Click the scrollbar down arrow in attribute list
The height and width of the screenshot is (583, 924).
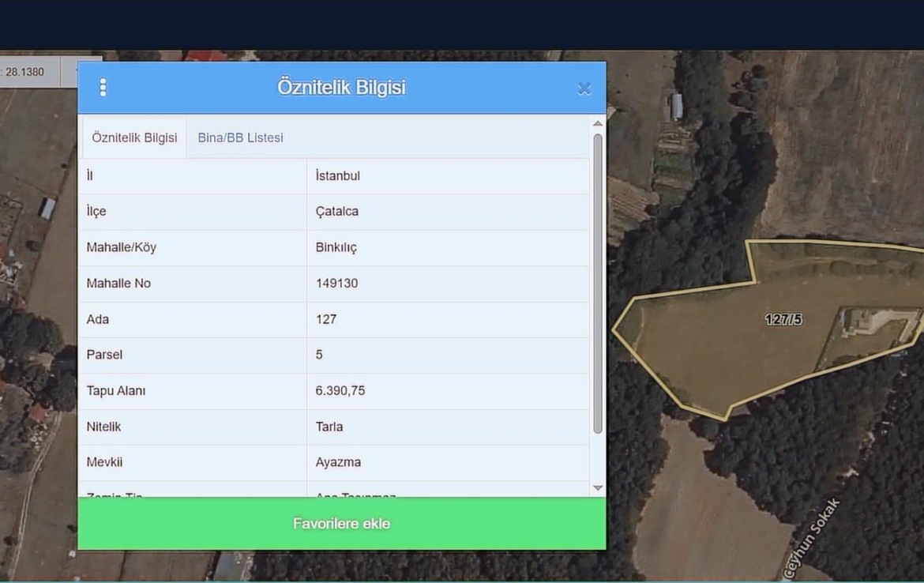tap(598, 488)
